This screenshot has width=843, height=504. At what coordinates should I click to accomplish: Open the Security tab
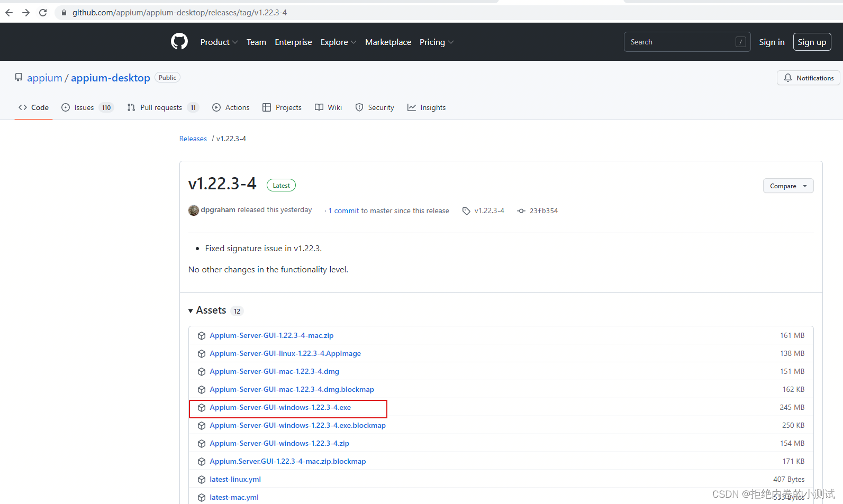[x=375, y=107]
